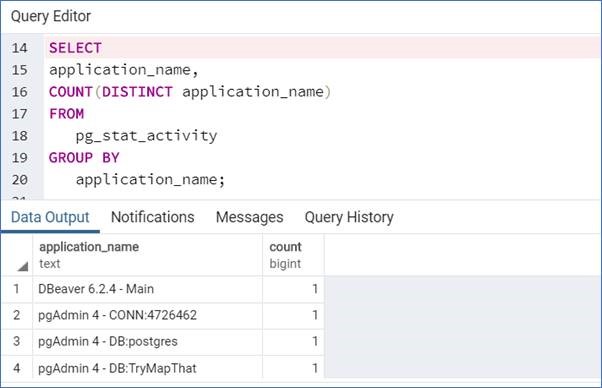602x388 pixels.
Task: Click the count value in DBeaver row
Action: (x=293, y=289)
